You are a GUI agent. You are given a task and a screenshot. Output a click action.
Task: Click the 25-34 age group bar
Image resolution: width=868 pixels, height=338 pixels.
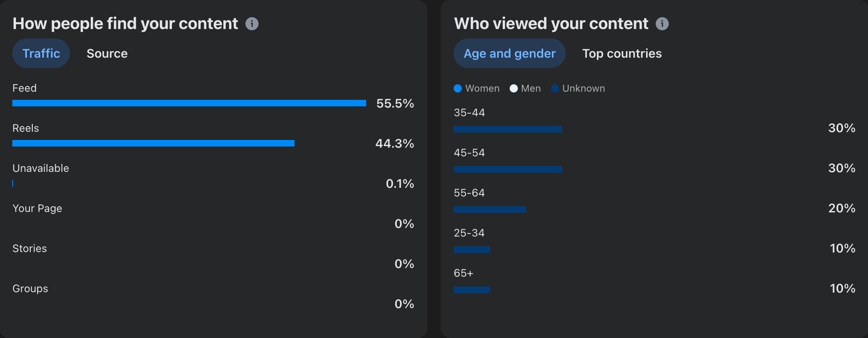pos(472,250)
